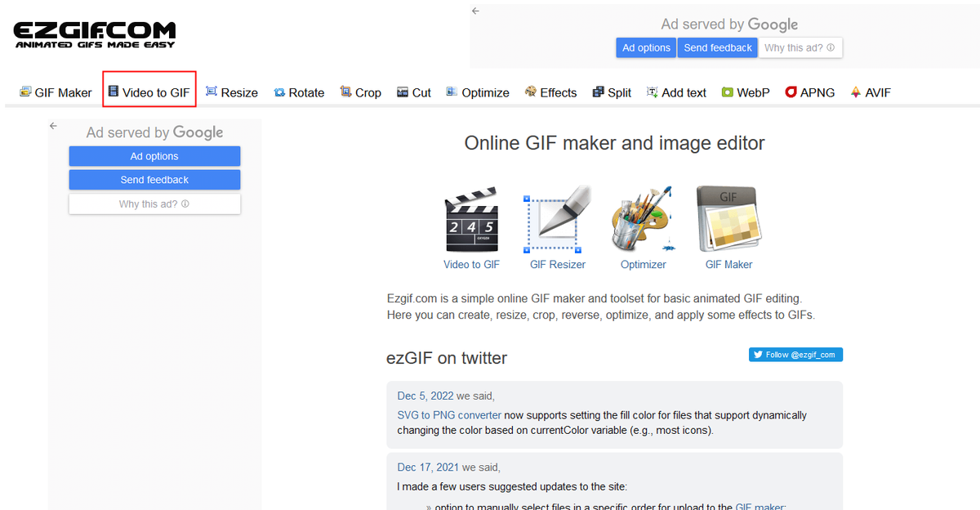The width and height of the screenshot is (980, 510).
Task: Open the Optimizer text link
Action: tap(644, 264)
